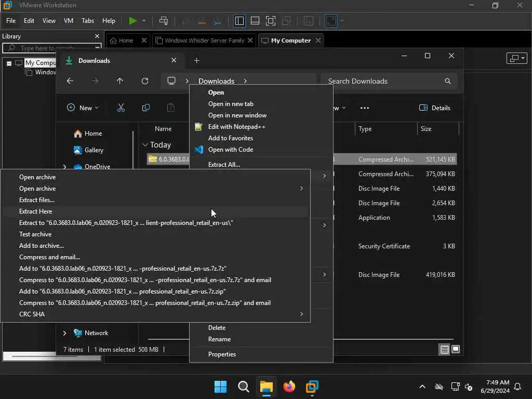532x399 pixels.
Task: Select Edit with Notepad++
Action: pyautogui.click(x=261, y=127)
